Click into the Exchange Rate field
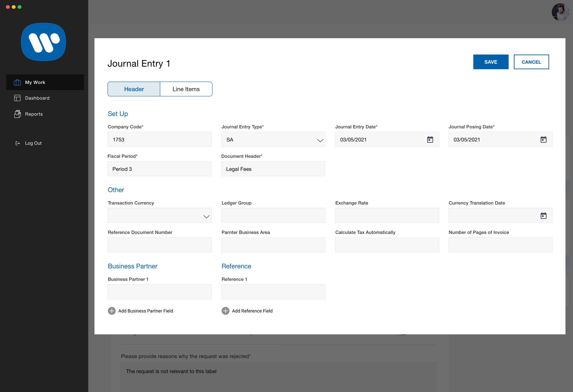Viewport: 573px width, 392px height. tap(387, 216)
